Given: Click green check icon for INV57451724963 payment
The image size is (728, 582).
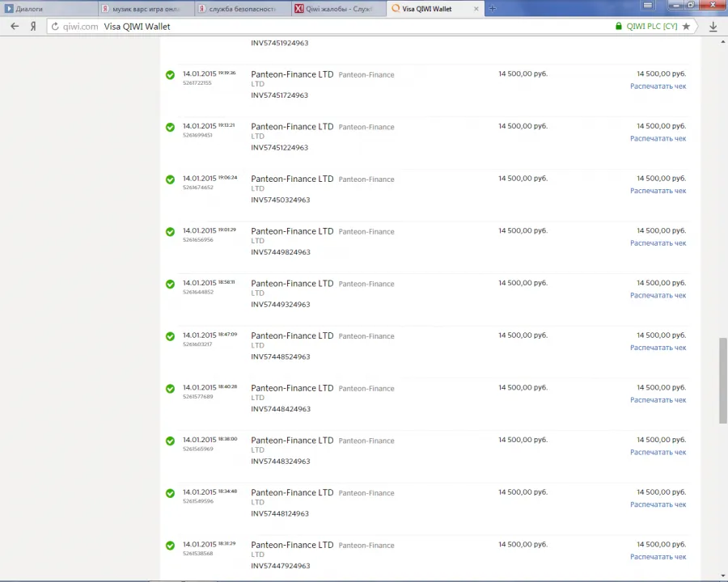Looking at the screenshot, I should [x=171, y=74].
